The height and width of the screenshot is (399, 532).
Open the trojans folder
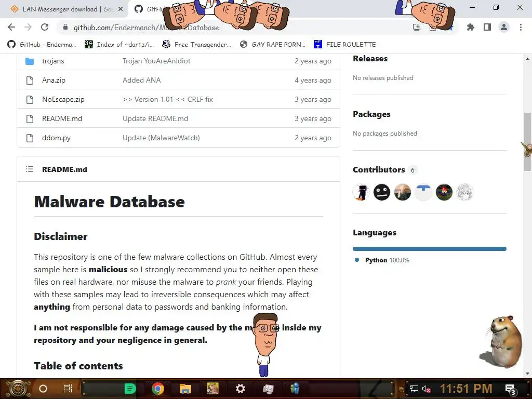pos(53,61)
